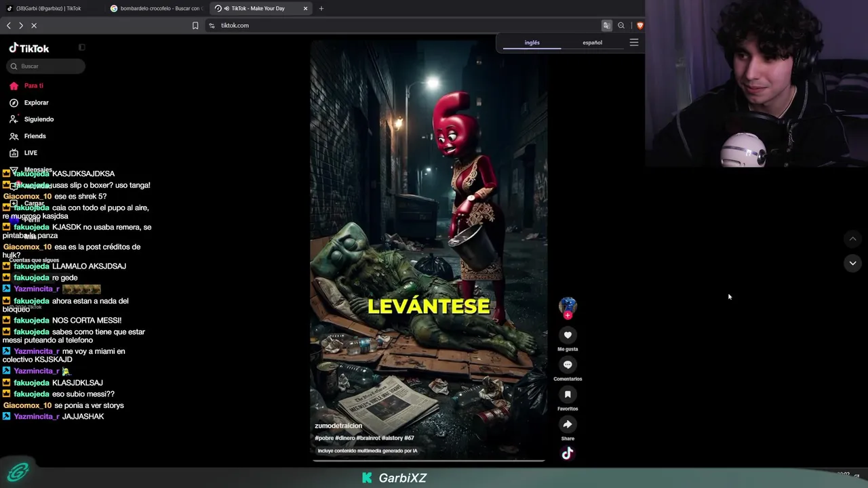Viewport: 868px width, 488px height.
Task: Go to the previous video with up arrow
Action: coord(853,239)
